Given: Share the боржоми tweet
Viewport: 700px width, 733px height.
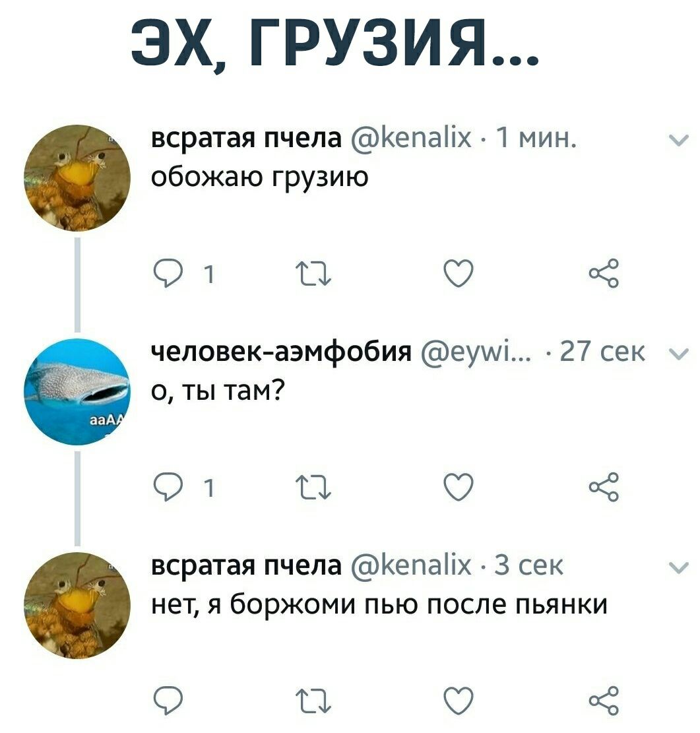Looking at the screenshot, I should click(604, 700).
